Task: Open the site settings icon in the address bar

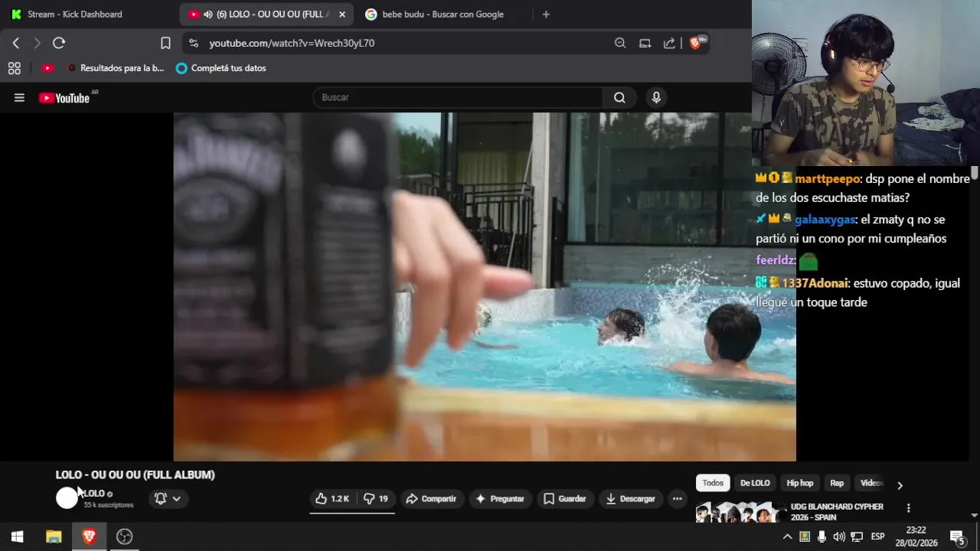Action: click(193, 43)
